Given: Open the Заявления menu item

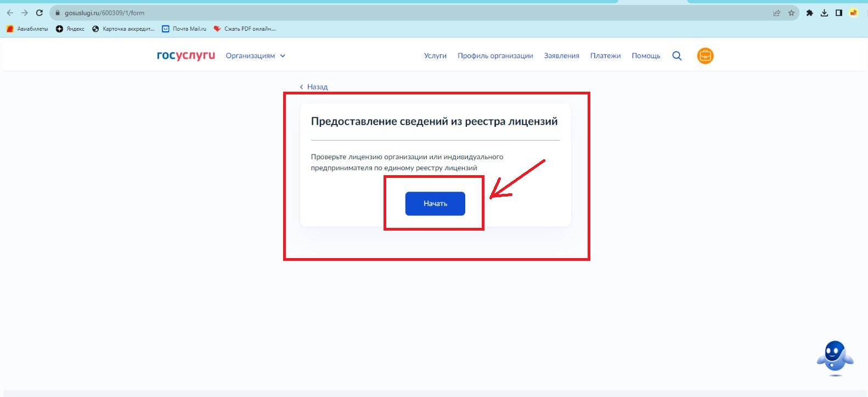Looking at the screenshot, I should [562, 55].
